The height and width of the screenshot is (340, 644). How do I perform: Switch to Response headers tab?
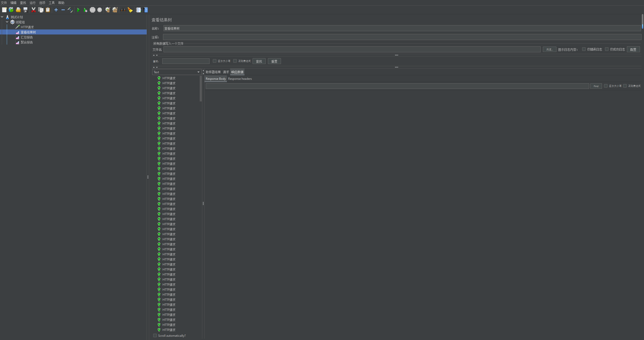pyautogui.click(x=240, y=79)
